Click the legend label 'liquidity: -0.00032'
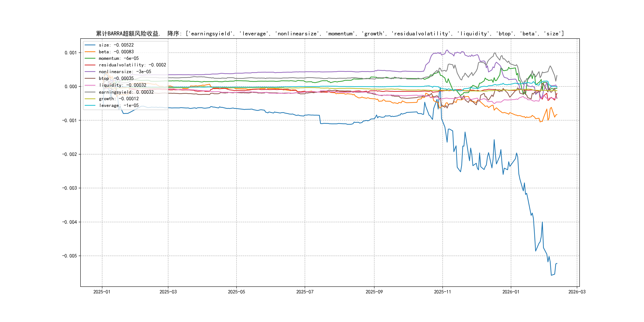 tap(122, 85)
